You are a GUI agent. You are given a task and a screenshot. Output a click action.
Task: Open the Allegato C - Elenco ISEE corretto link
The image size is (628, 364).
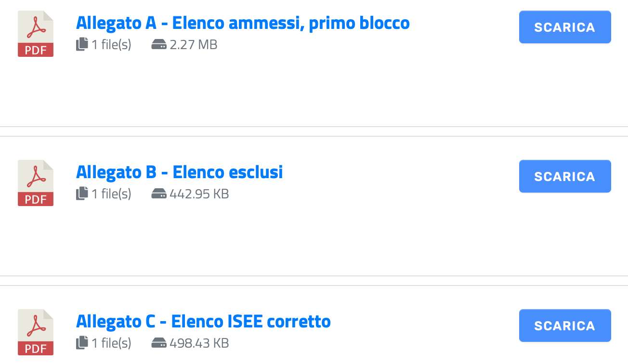pos(203,321)
